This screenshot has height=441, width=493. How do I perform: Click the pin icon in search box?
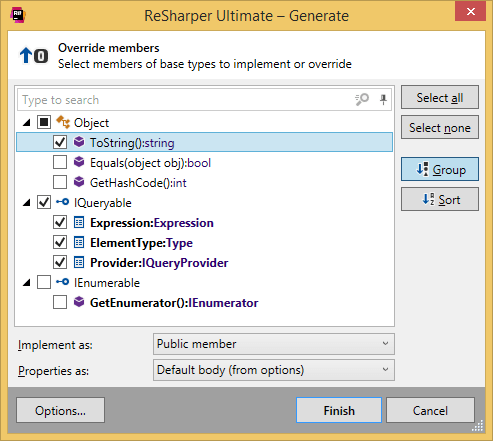pyautogui.click(x=383, y=99)
